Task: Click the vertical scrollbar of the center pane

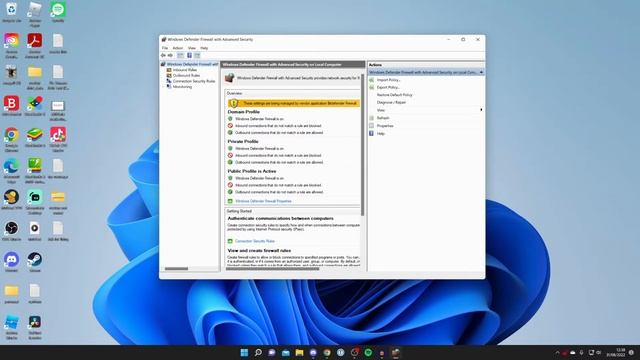Action: click(x=362, y=144)
